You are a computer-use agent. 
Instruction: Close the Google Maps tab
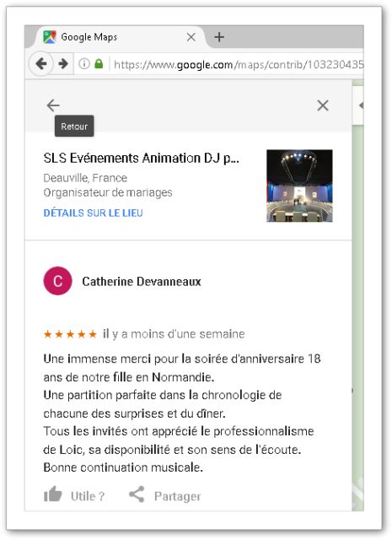(x=191, y=37)
